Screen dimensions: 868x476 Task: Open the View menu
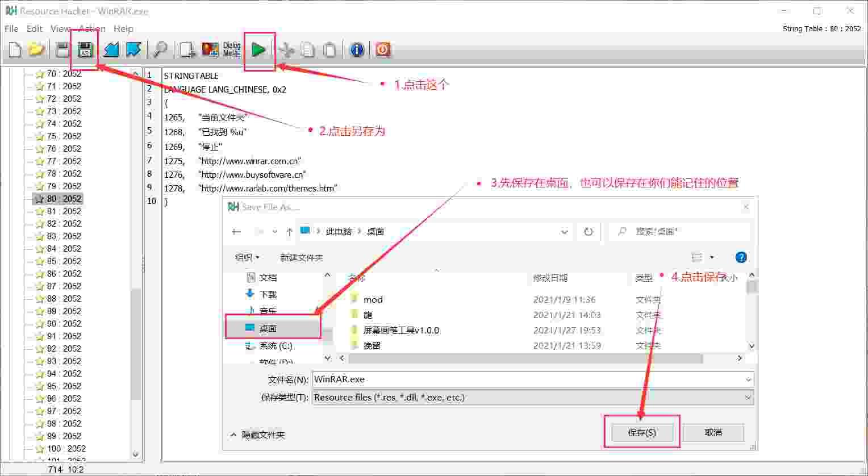pyautogui.click(x=60, y=28)
